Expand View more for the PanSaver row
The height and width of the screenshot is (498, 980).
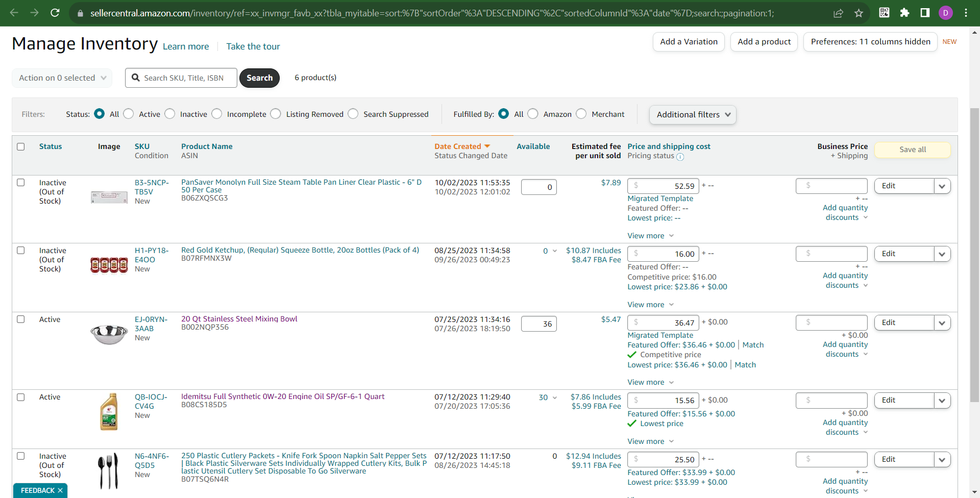tap(651, 236)
